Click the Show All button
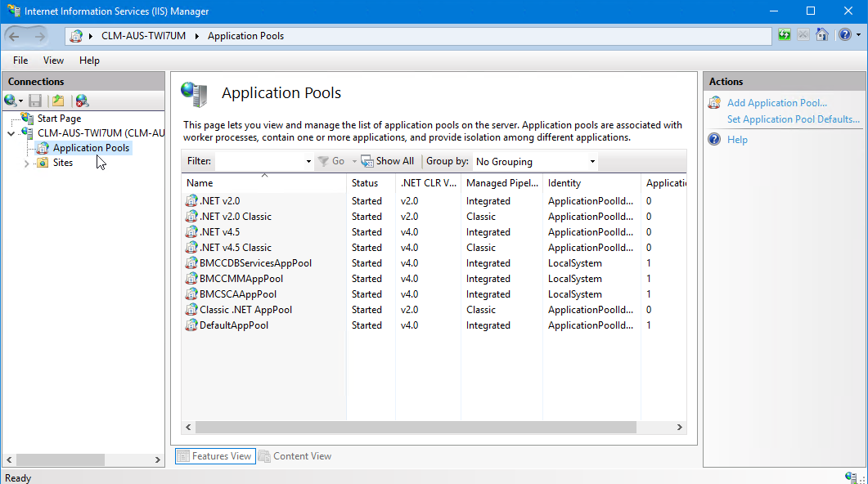The image size is (868, 484). pos(388,162)
